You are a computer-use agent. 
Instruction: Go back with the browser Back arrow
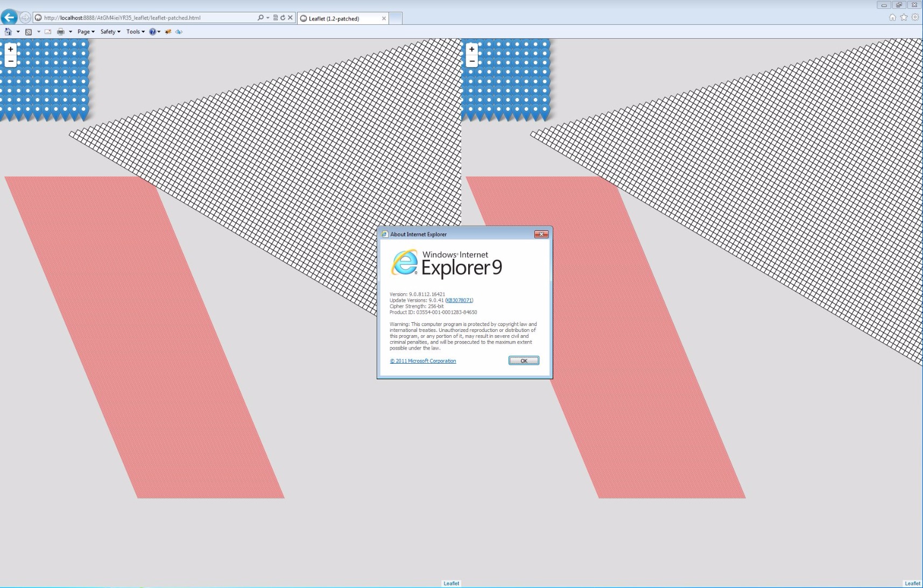pos(9,17)
